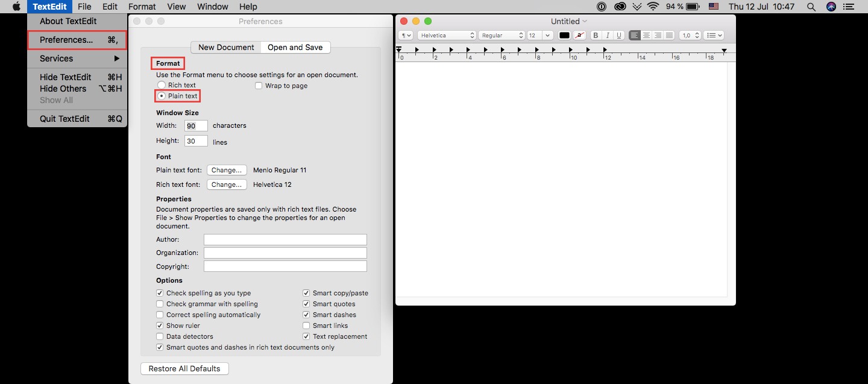Launch Siri from menu bar
The height and width of the screenshot is (384, 868).
pyautogui.click(x=831, y=7)
